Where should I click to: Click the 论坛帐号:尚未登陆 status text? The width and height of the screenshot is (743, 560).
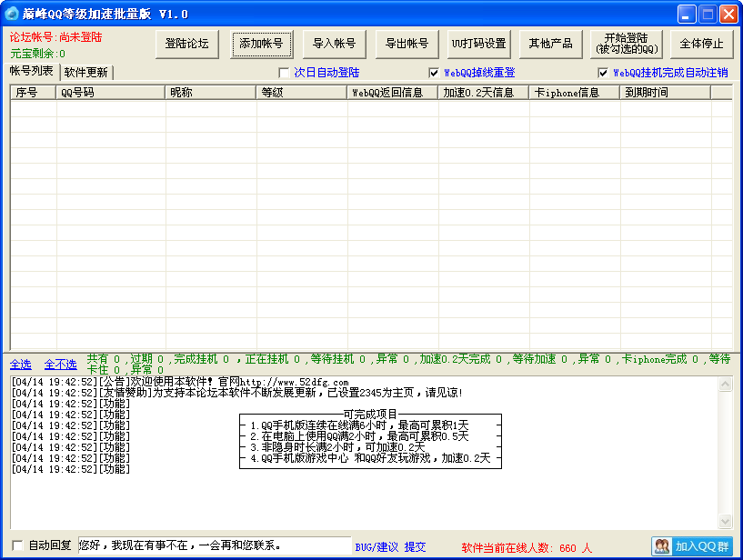[55, 37]
